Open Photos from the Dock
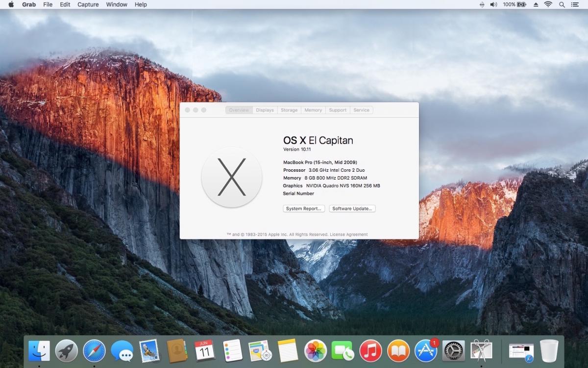 coord(316,350)
